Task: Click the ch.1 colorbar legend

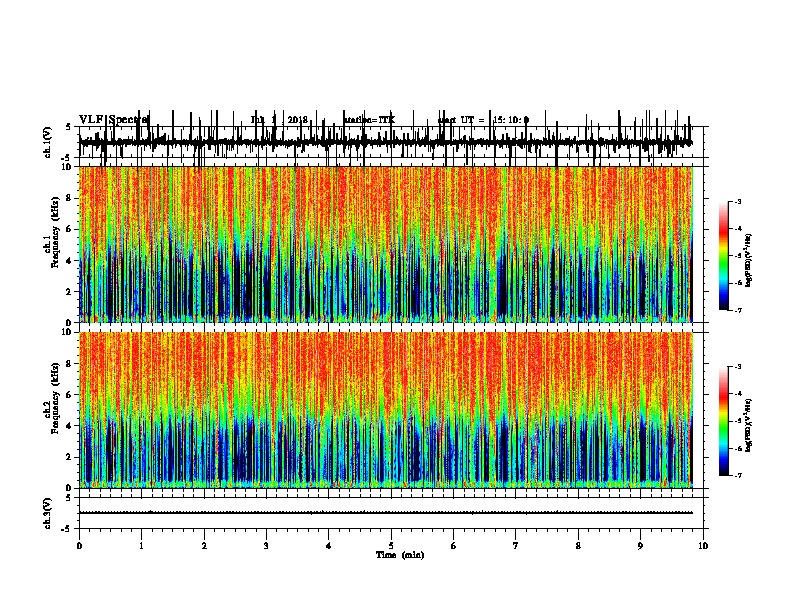Action: [x=724, y=256]
